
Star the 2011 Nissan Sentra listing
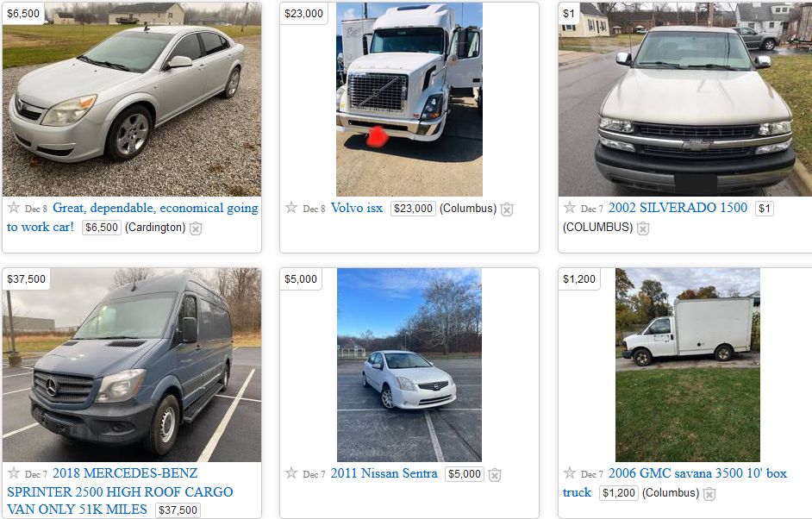coord(291,473)
